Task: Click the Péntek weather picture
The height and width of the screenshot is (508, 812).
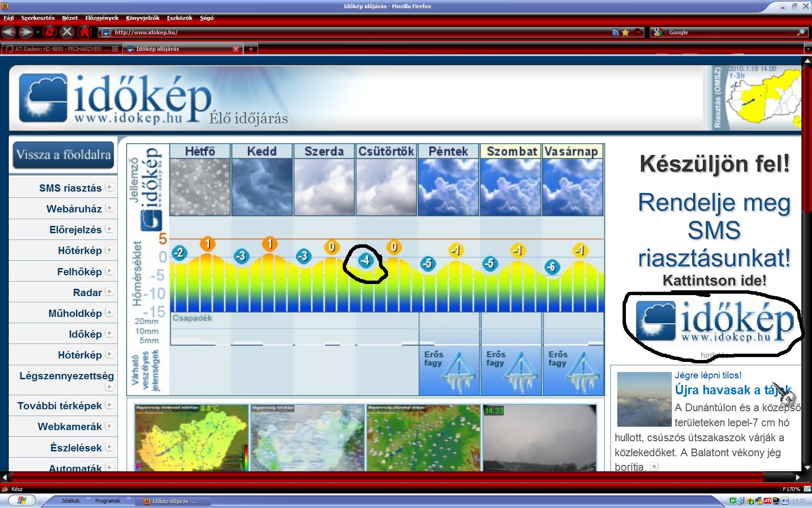Action: (x=448, y=187)
